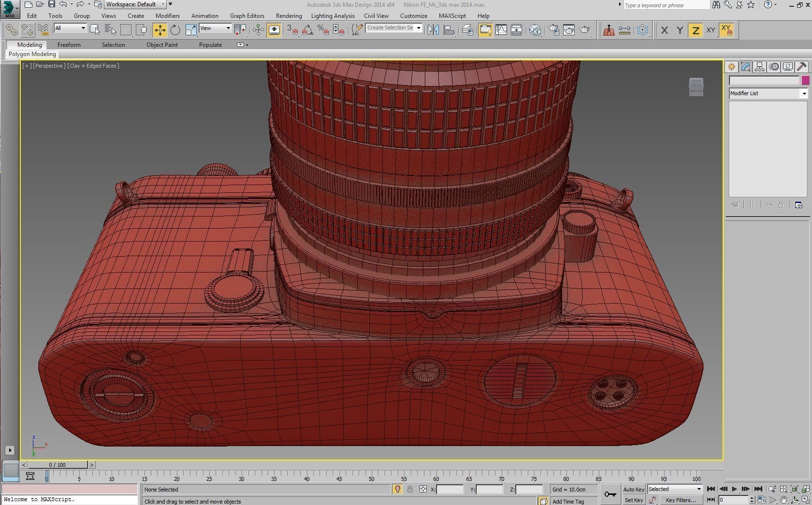The image size is (812, 505).
Task: Toggle the selection lock padlock
Action: pyautogui.click(x=410, y=489)
